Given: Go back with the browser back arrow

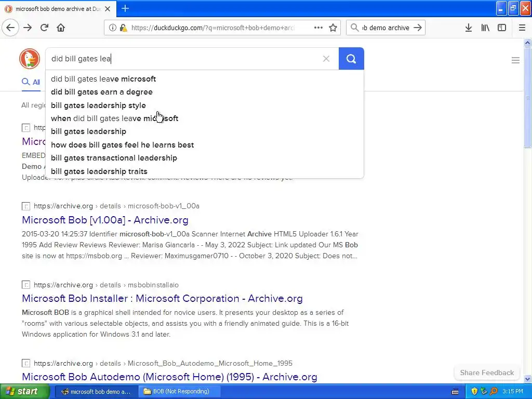Looking at the screenshot, I should pyautogui.click(x=10, y=28).
